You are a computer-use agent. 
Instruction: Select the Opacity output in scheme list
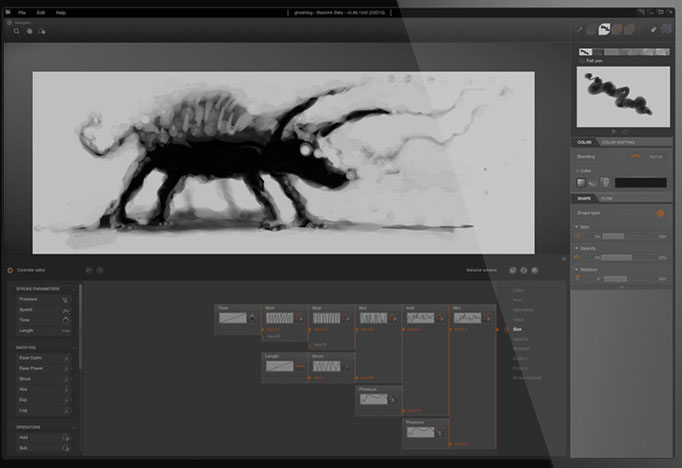click(x=520, y=339)
